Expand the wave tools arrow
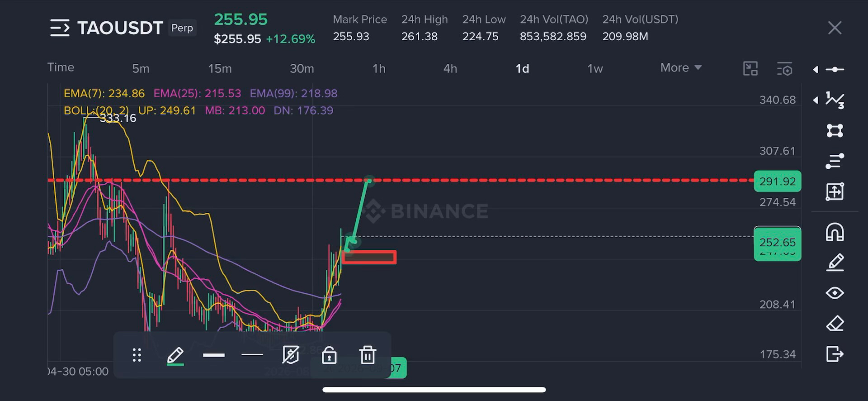Screen dimensions: 868x401 point(816,100)
